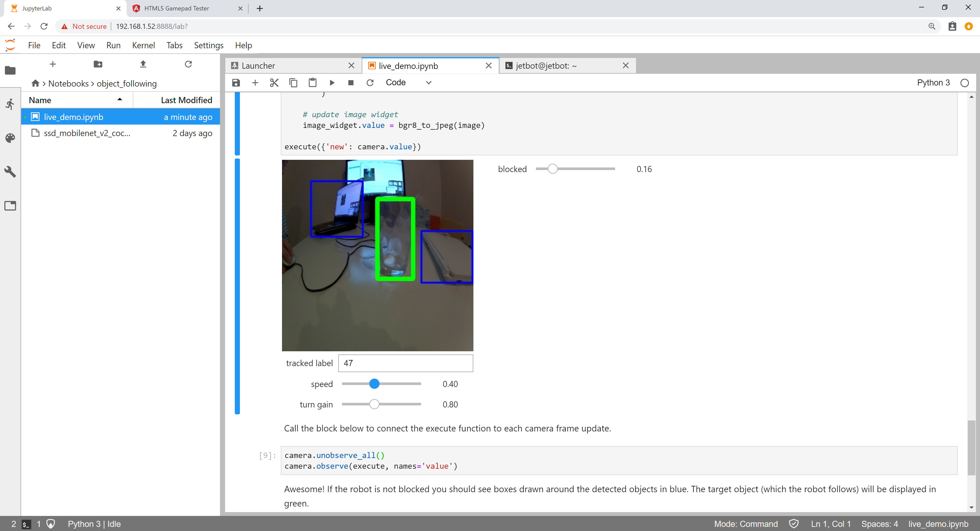
Task: Restart the kernel from the notebook toolbar
Action: click(x=370, y=83)
